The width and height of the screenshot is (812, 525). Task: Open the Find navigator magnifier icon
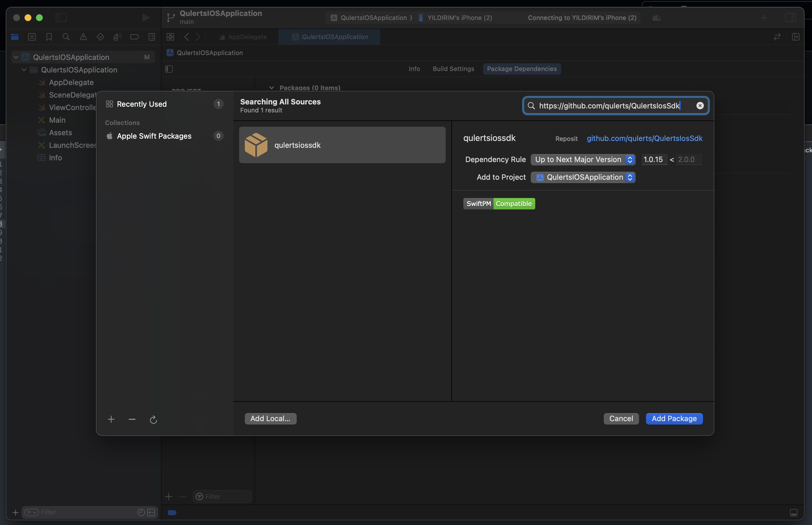coord(66,37)
